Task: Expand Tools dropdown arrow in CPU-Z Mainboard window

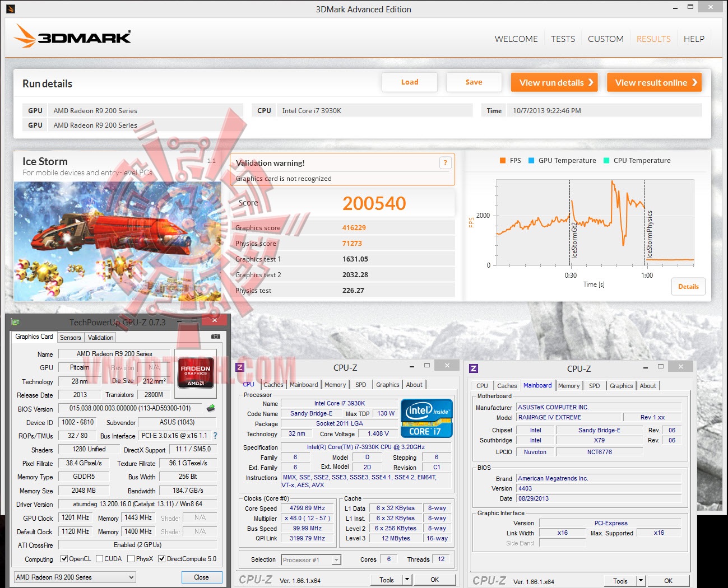Action: click(641, 581)
